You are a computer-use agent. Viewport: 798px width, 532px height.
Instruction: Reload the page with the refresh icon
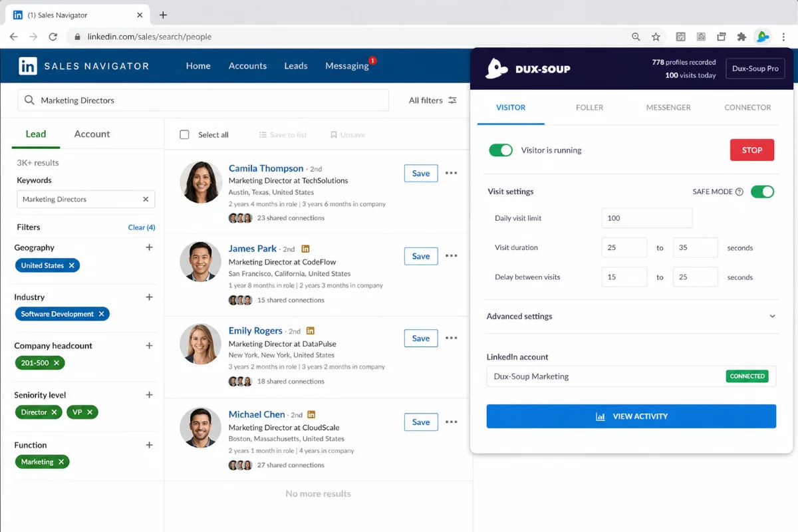53,37
